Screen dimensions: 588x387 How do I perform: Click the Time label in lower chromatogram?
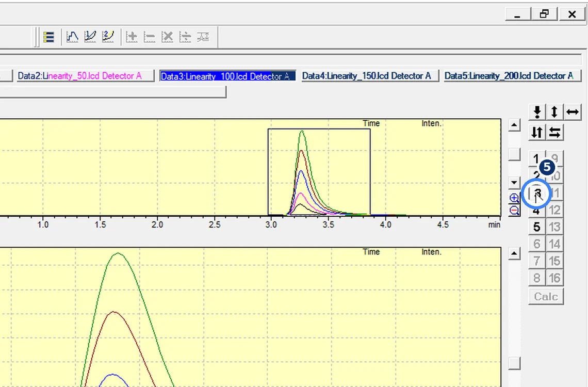click(371, 252)
